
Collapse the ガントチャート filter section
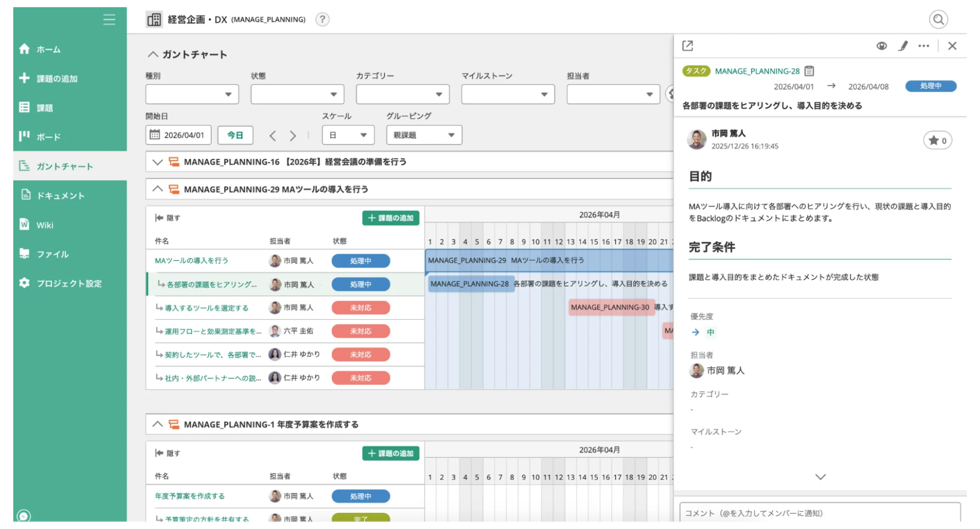[x=153, y=54]
